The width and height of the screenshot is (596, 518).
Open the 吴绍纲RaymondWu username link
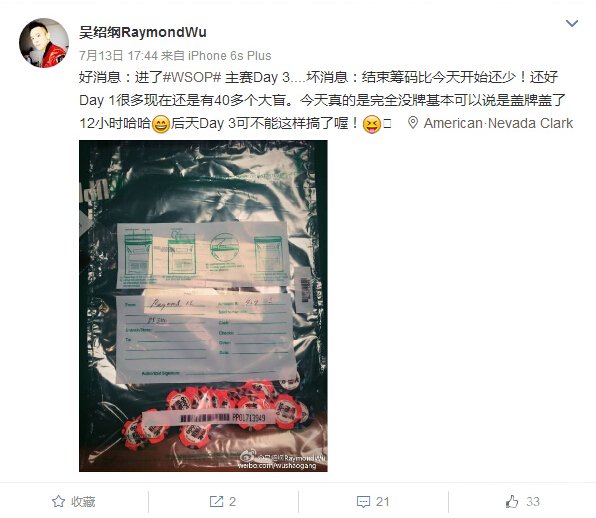(143, 32)
